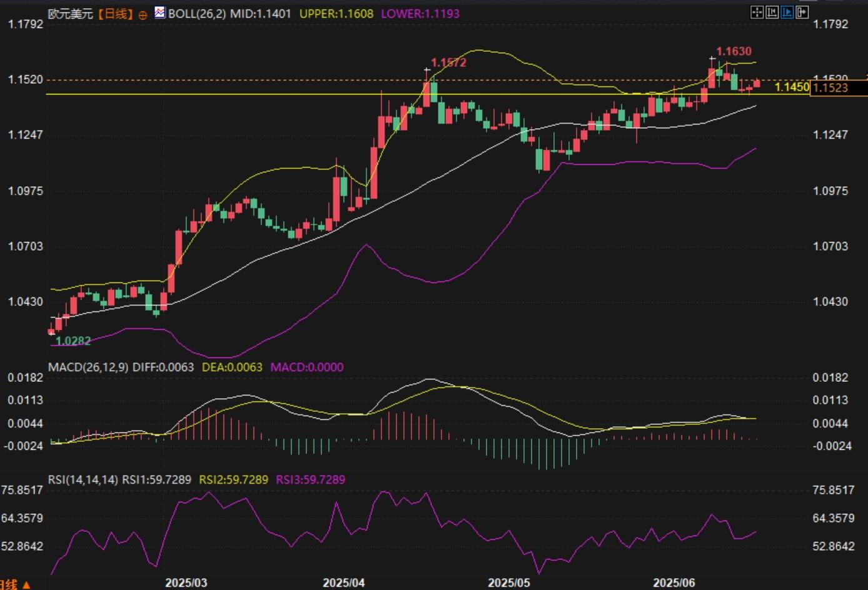868x590 pixels.
Task: Click the panel export arrow icon
Action: pos(802,12)
